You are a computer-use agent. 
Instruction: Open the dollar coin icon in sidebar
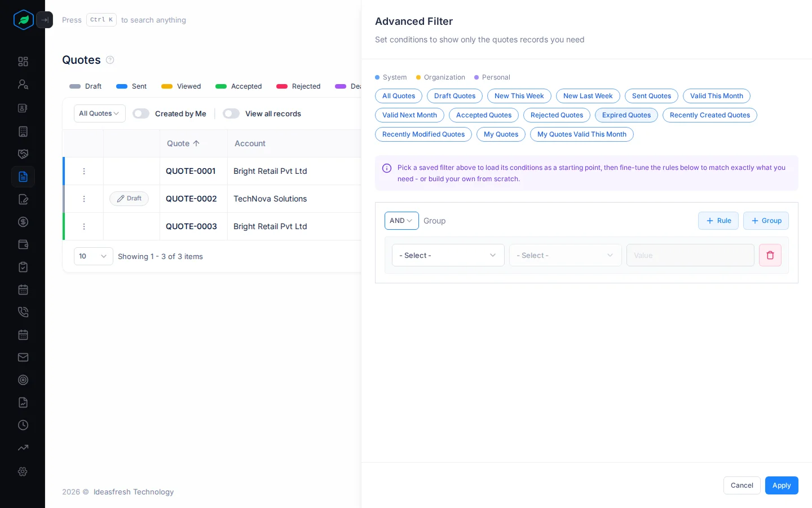pos(23,222)
